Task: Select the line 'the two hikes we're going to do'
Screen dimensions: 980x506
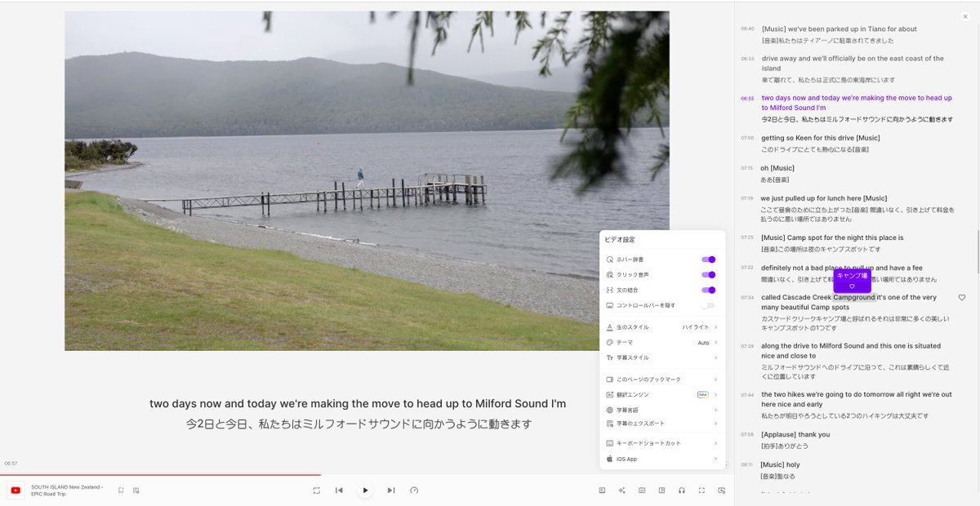Action: pyautogui.click(x=857, y=399)
